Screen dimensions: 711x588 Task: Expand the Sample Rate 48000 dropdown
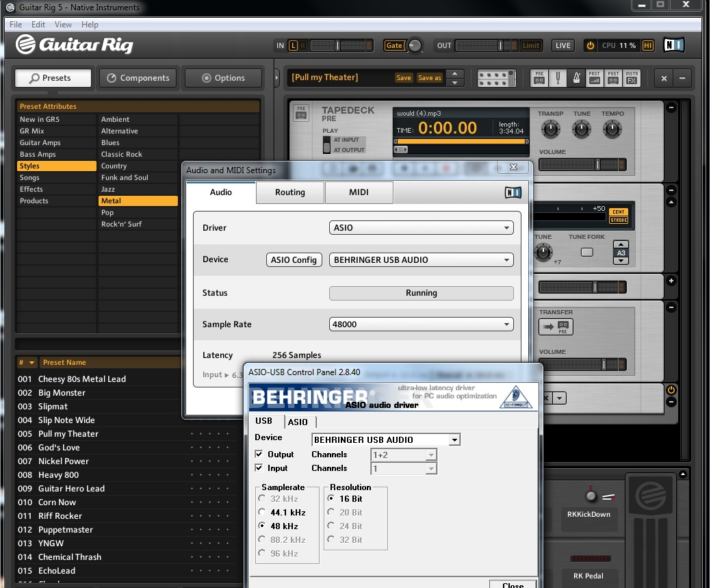(x=421, y=324)
